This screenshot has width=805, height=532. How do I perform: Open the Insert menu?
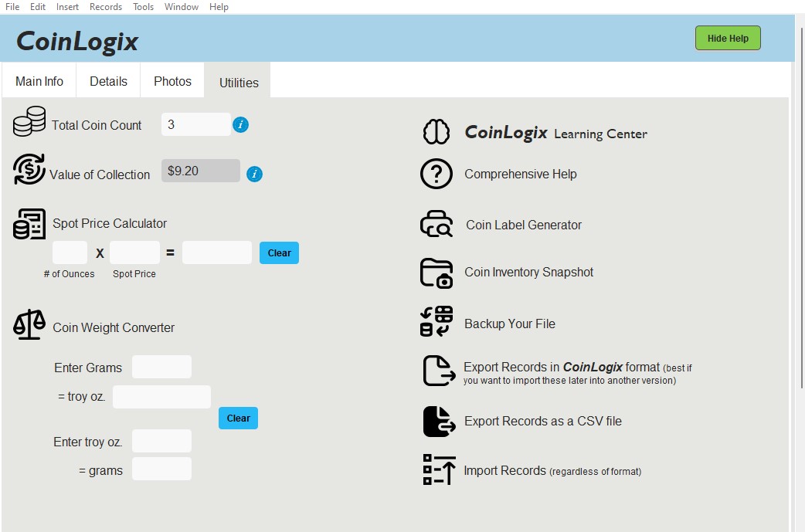[67, 7]
